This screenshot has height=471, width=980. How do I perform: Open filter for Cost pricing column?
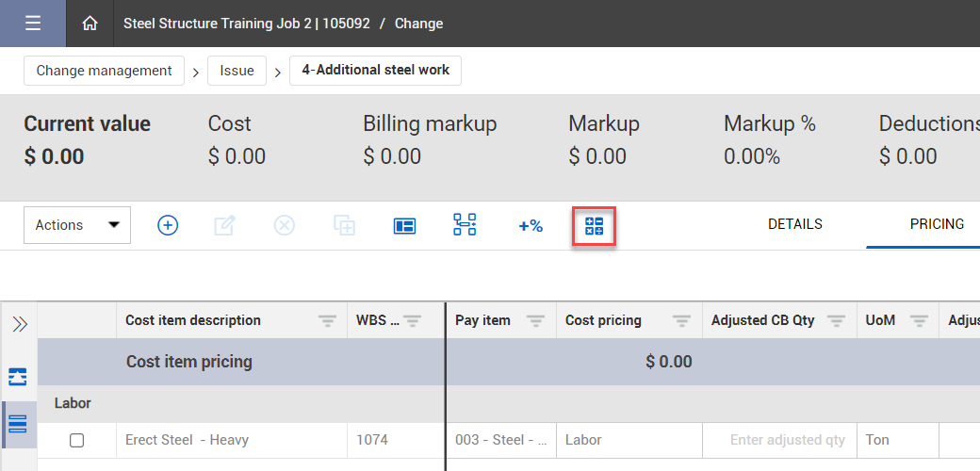pos(681,321)
